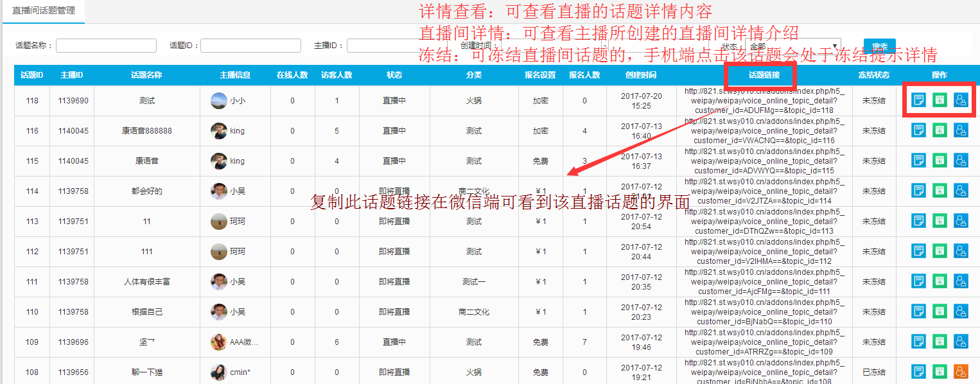Click 已冻结 status in row 108
Viewport: 980px width, 384px height.
click(874, 372)
